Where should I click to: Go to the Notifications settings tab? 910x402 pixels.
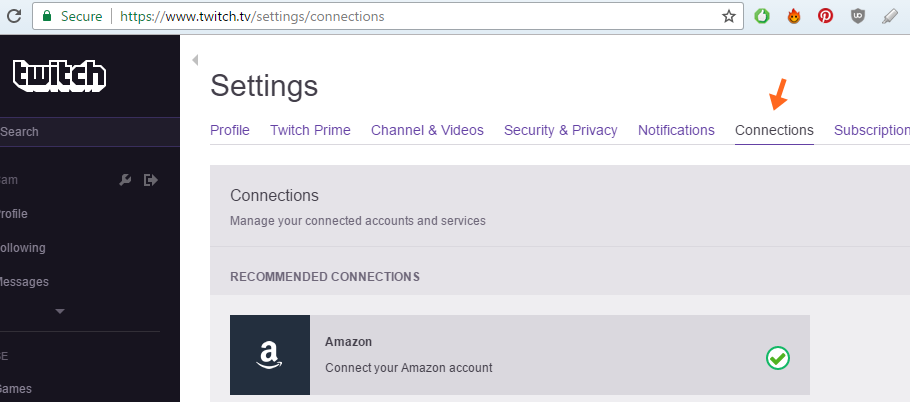(676, 130)
